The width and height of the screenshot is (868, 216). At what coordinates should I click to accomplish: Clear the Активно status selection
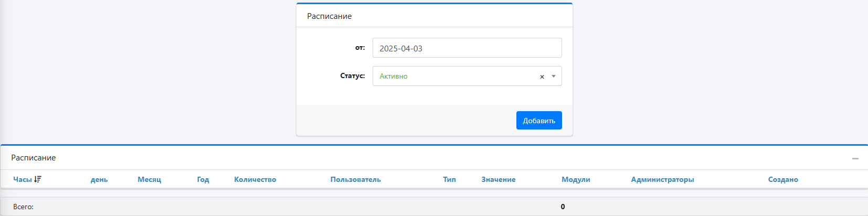tap(542, 77)
